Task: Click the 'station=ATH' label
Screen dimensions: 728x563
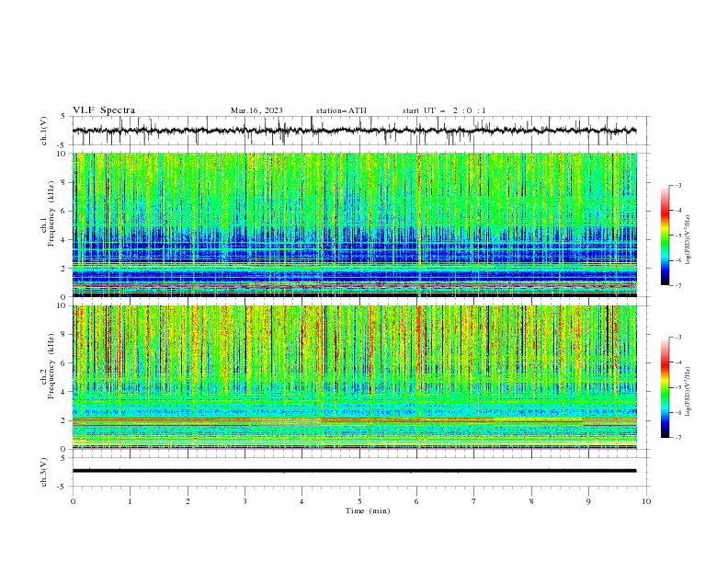Action: [x=341, y=110]
